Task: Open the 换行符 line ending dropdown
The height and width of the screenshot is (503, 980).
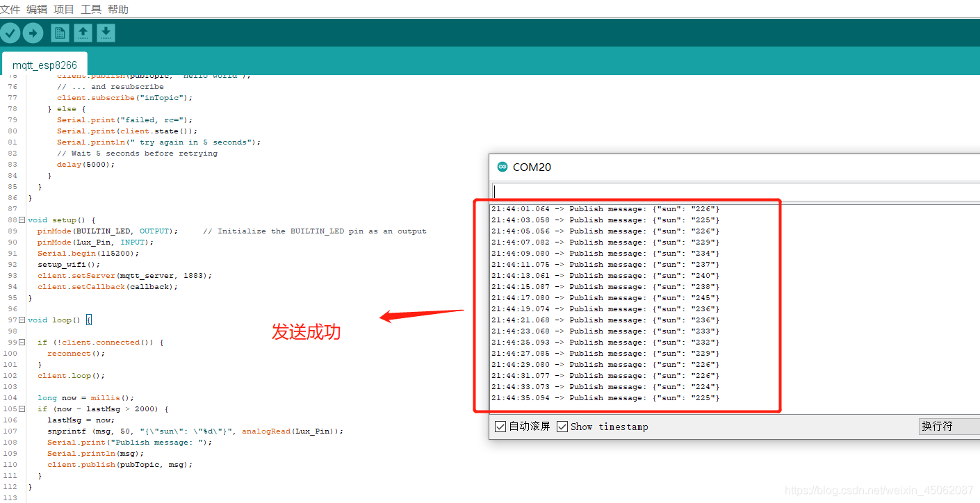Action: click(x=949, y=427)
